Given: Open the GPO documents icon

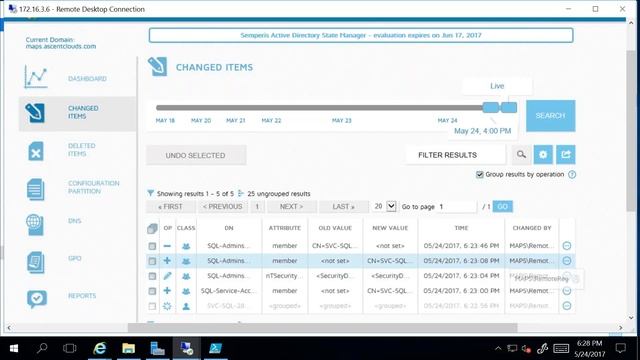Looking at the screenshot, I should pyautogui.click(x=36, y=262).
